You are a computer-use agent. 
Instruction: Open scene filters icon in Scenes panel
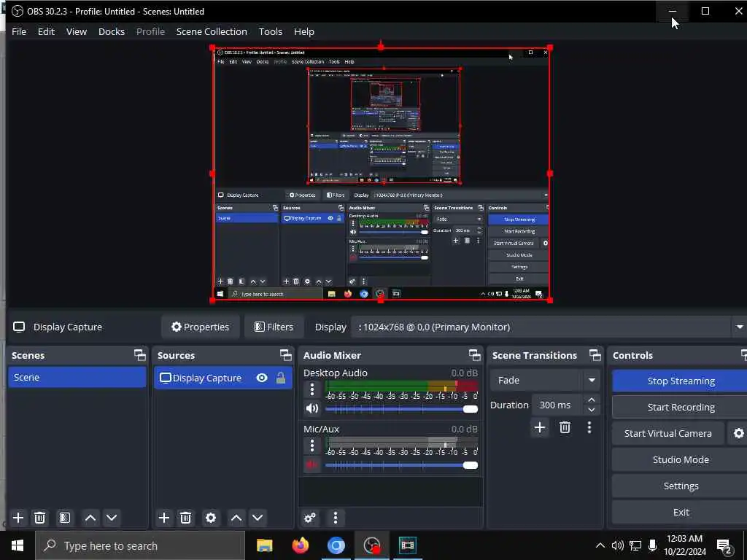coord(65,518)
